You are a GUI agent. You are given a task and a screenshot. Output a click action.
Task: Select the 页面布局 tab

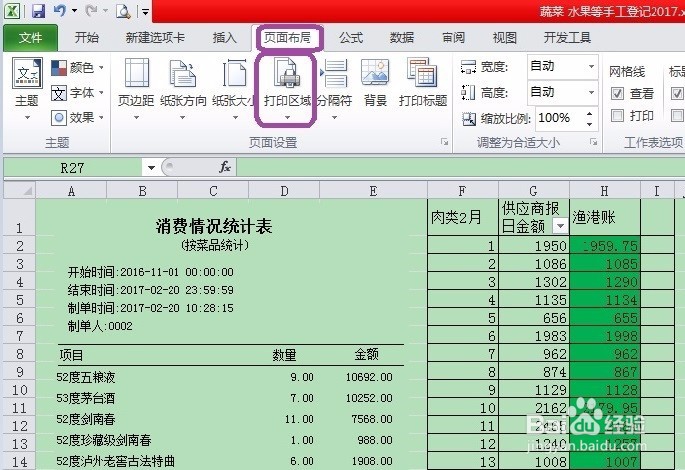[x=287, y=38]
